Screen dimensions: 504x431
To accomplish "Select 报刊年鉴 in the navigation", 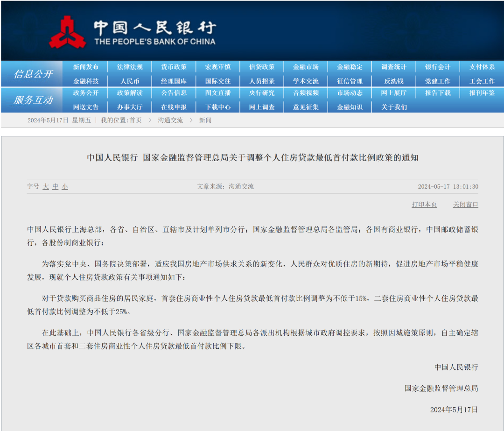I will tap(482, 93).
